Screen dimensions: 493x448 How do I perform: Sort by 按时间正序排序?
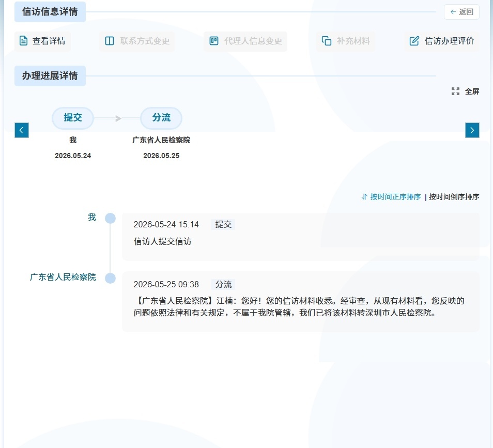point(395,197)
